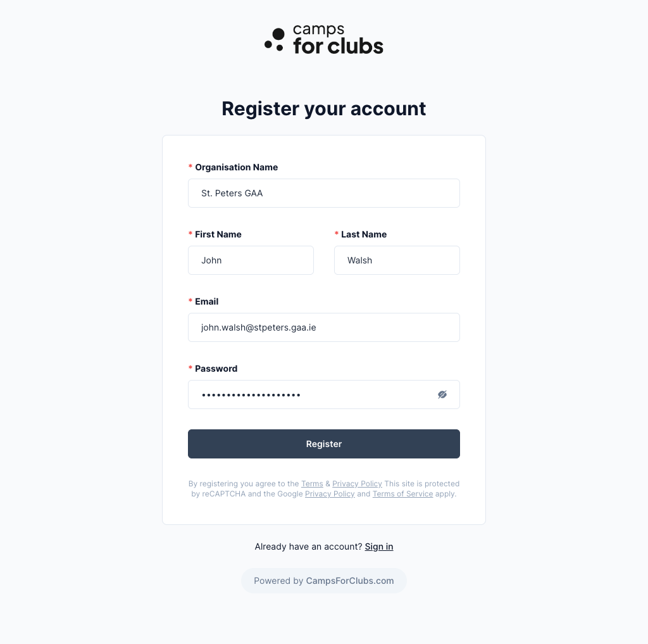Open the Google Privacy Policy link

click(330, 494)
